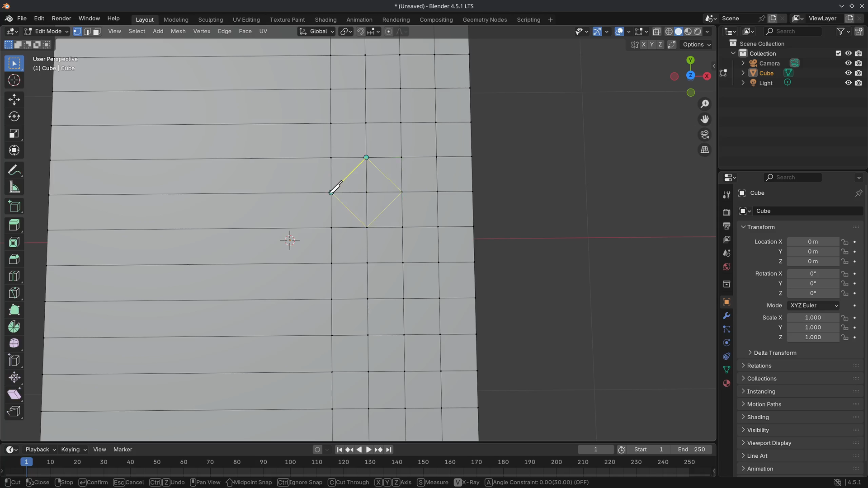This screenshot has height=488, width=868.
Task: Select the Extrude Region tool
Action: click(14, 225)
